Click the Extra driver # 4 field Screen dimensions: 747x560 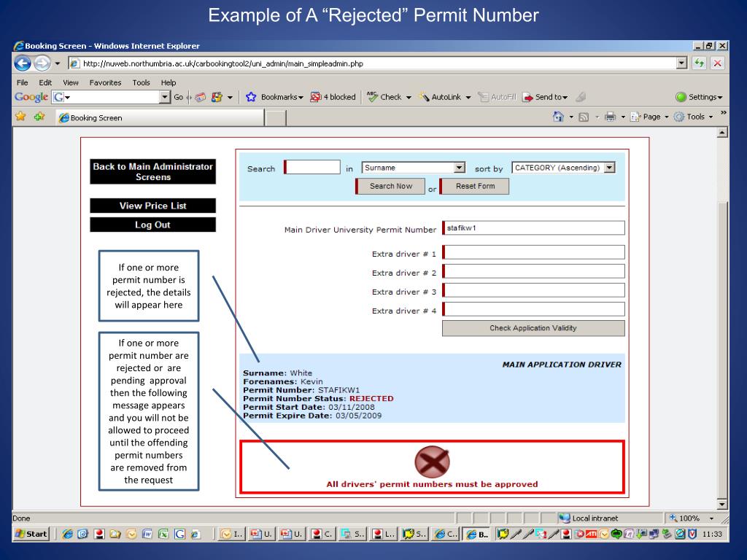[533, 309]
